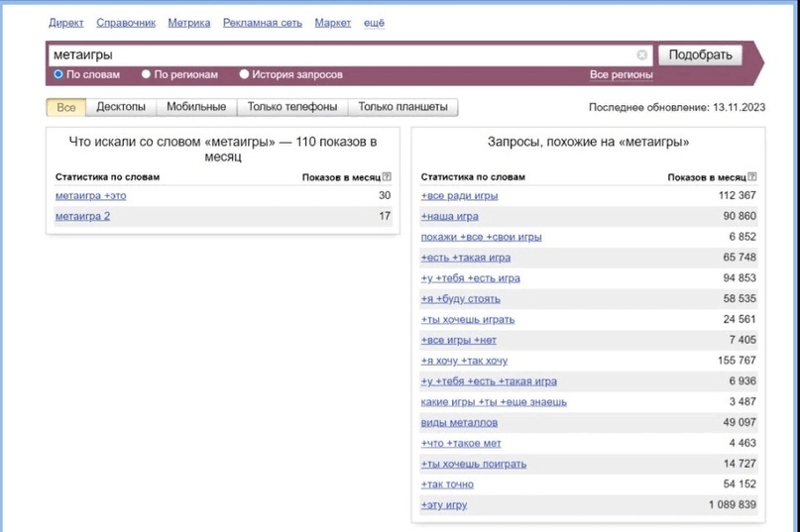Open the +ты хочешь играть query
Viewport: 800px width, 532px height.
[x=468, y=320]
